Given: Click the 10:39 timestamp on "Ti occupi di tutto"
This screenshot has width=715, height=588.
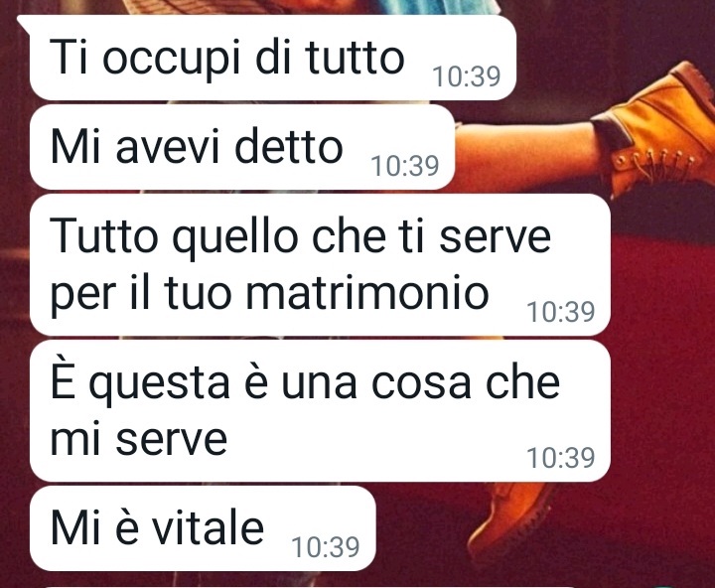Looking at the screenshot, I should click(467, 76).
